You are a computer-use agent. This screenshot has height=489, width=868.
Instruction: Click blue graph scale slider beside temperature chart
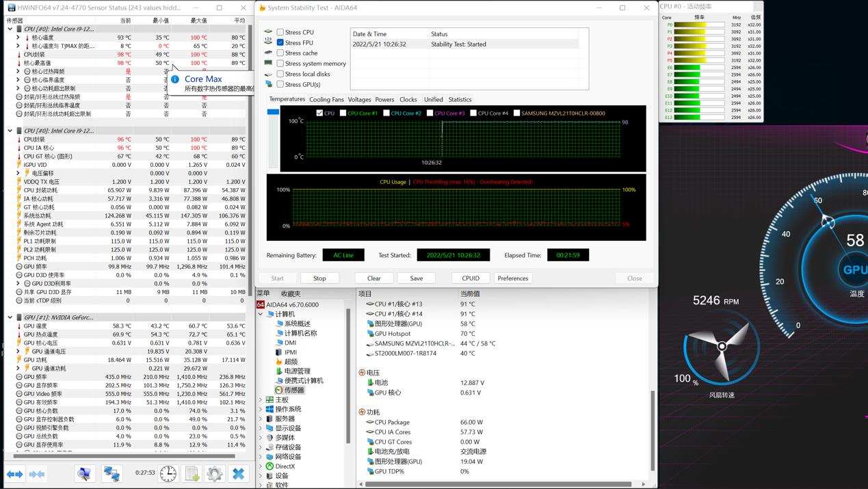[273, 111]
